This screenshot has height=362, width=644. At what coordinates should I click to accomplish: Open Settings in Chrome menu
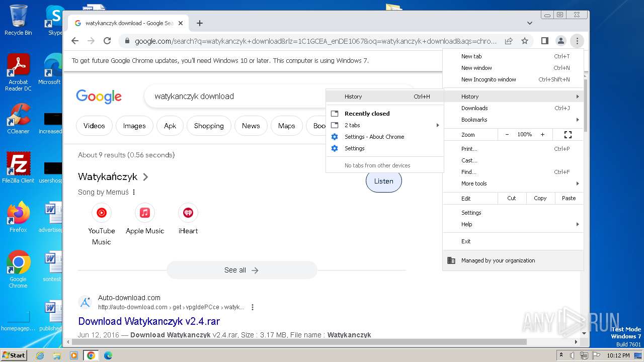click(513, 213)
